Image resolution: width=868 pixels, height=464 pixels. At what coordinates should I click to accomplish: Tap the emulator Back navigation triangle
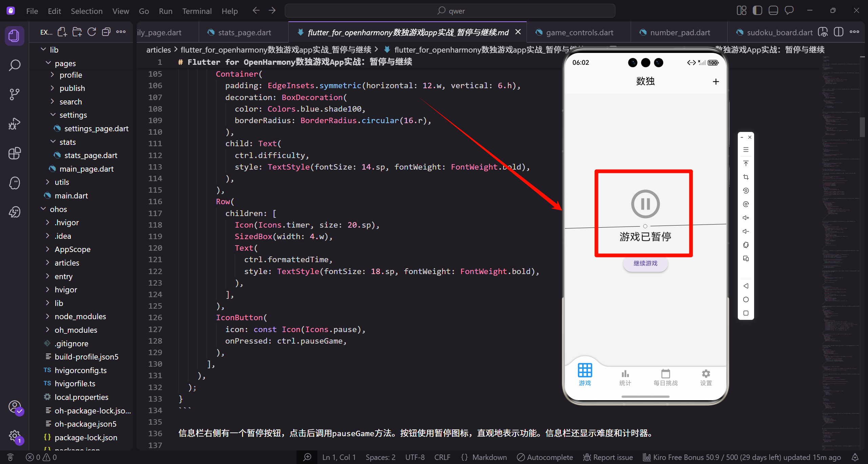(x=746, y=286)
